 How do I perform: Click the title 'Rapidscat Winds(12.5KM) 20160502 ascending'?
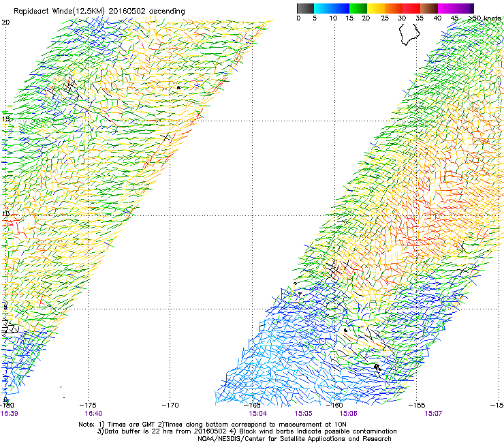99,12
